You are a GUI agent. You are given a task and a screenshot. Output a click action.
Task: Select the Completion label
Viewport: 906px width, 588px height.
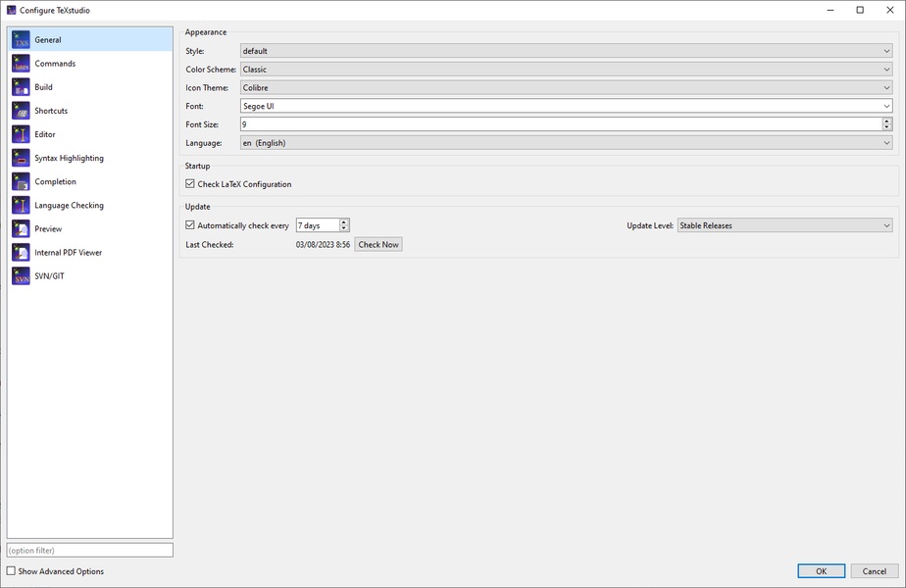click(56, 182)
